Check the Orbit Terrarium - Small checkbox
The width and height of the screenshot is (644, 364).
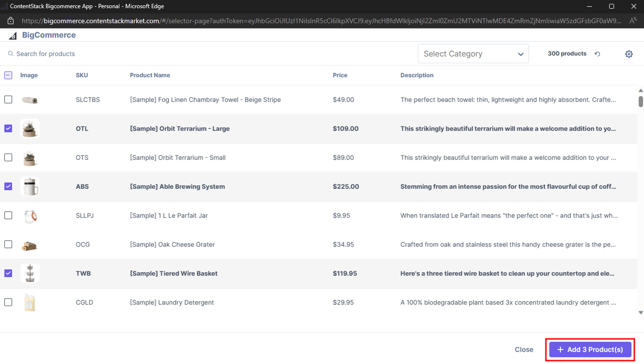click(x=8, y=158)
